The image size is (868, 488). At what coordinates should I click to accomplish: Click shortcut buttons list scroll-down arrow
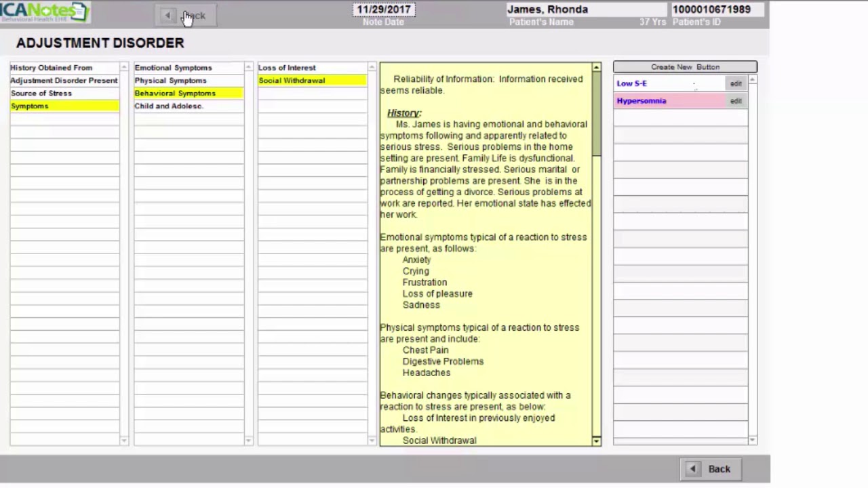[x=753, y=441]
